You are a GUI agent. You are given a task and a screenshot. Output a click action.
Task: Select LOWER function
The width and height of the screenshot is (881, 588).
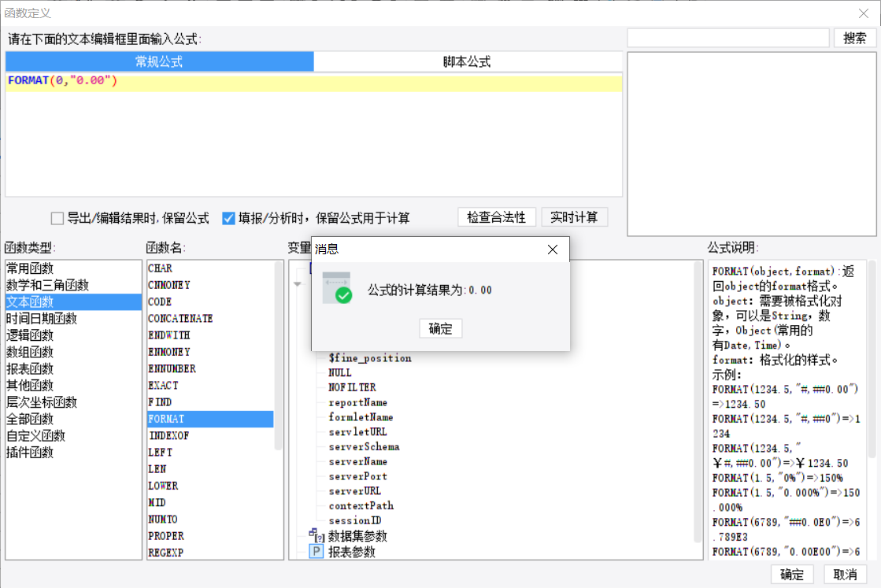210,486
